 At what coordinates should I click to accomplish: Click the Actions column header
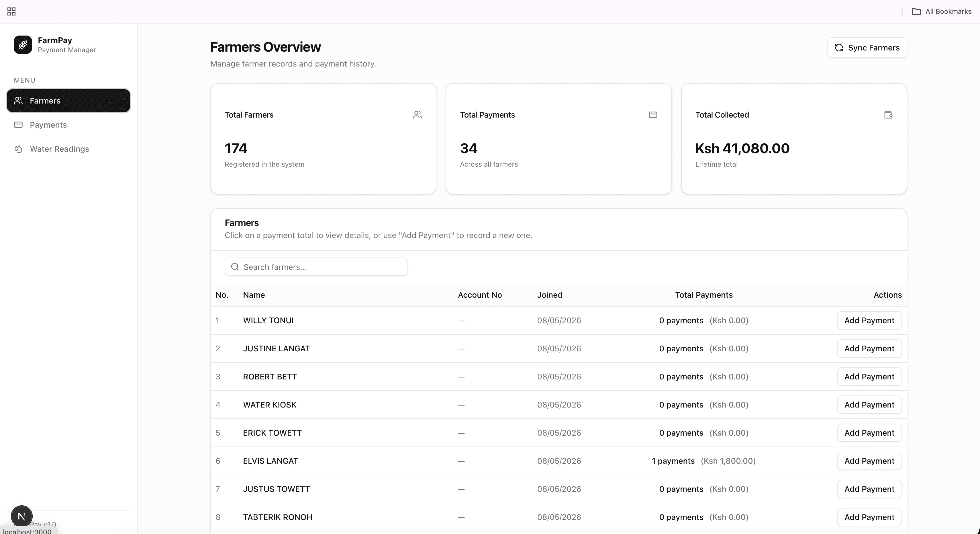887,295
